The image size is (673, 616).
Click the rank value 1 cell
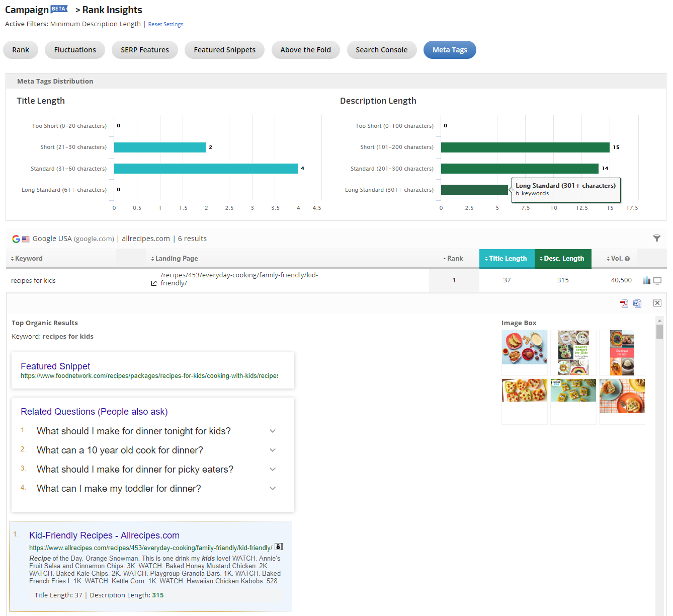454,280
